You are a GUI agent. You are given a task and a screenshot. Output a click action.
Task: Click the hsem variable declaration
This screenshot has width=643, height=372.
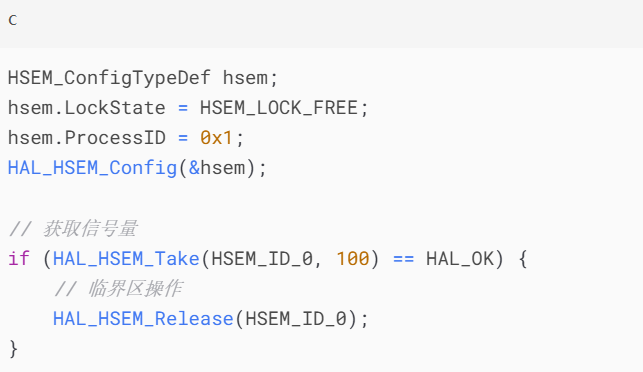245,78
